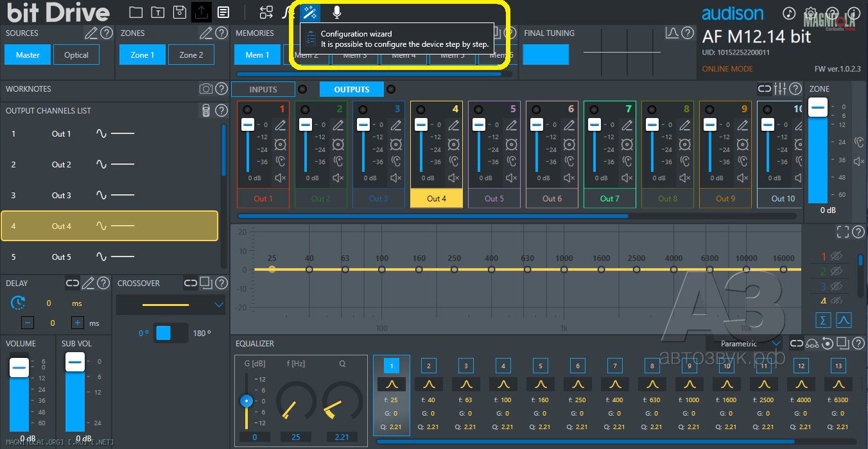Click the Zone master volume slider handle

tap(818, 108)
